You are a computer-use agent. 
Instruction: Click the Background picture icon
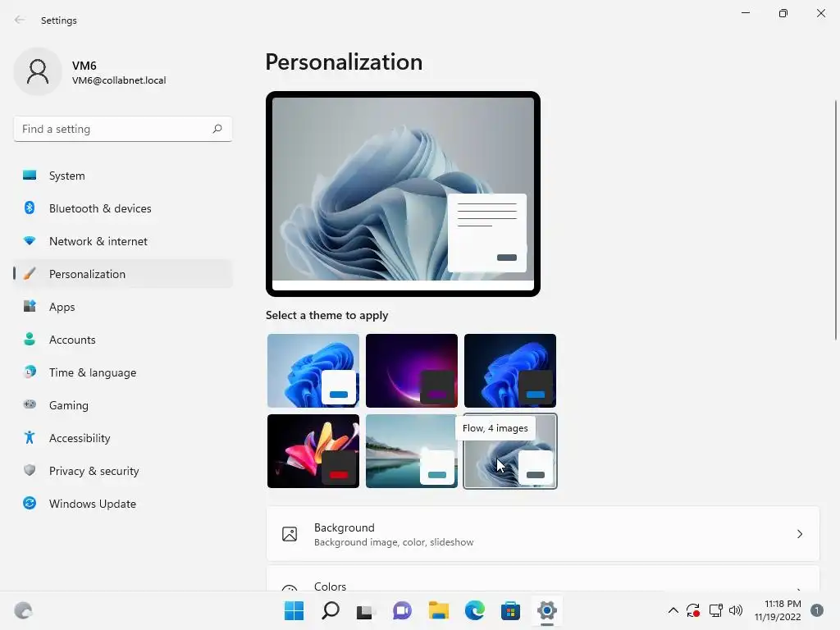pyautogui.click(x=290, y=534)
